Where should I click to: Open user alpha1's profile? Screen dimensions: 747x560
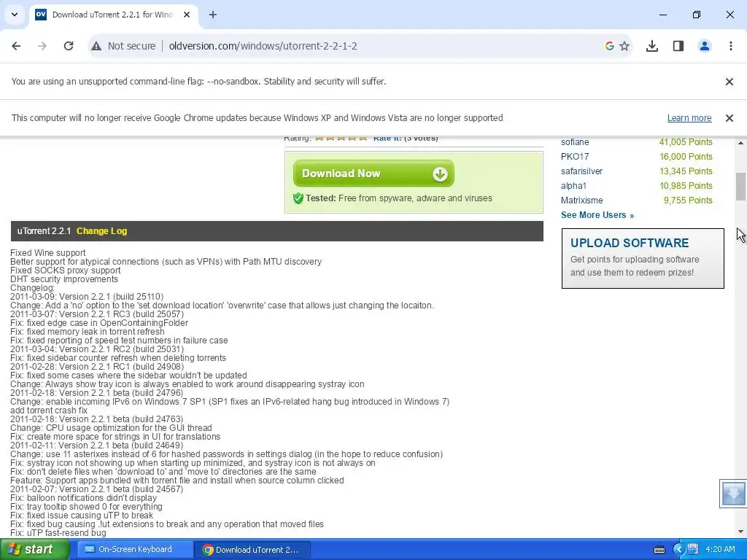(573, 186)
